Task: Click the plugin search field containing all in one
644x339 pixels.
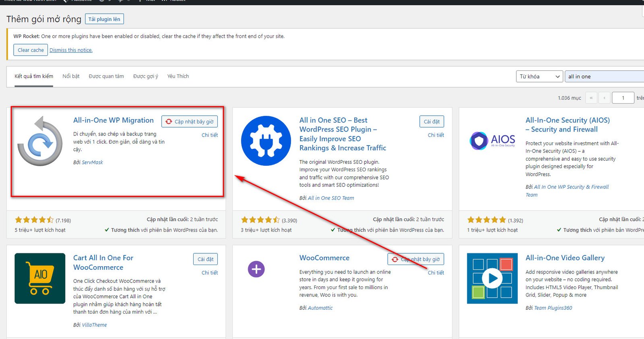Action: pyautogui.click(x=604, y=76)
